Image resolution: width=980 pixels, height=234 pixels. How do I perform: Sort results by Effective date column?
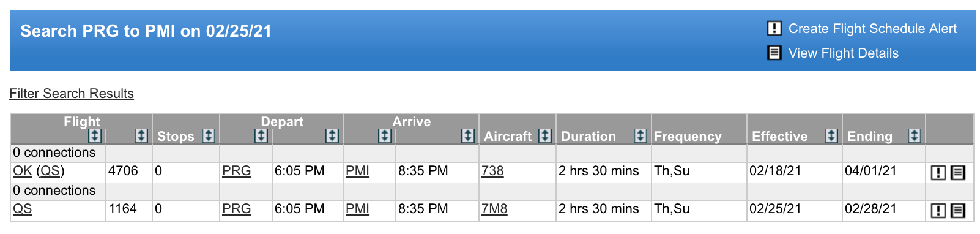pyautogui.click(x=831, y=135)
